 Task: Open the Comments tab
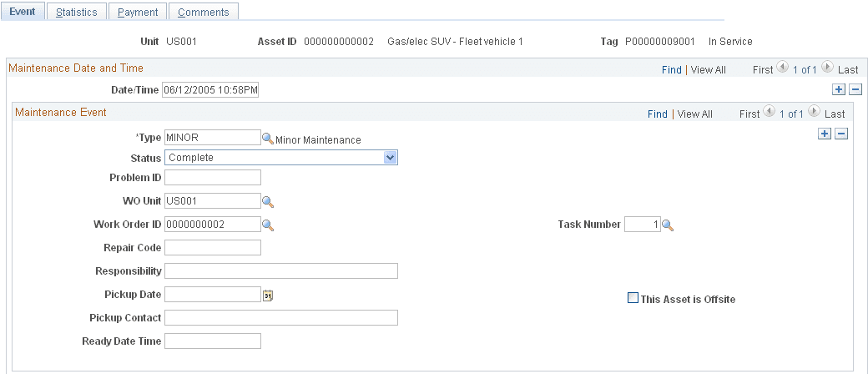point(203,12)
